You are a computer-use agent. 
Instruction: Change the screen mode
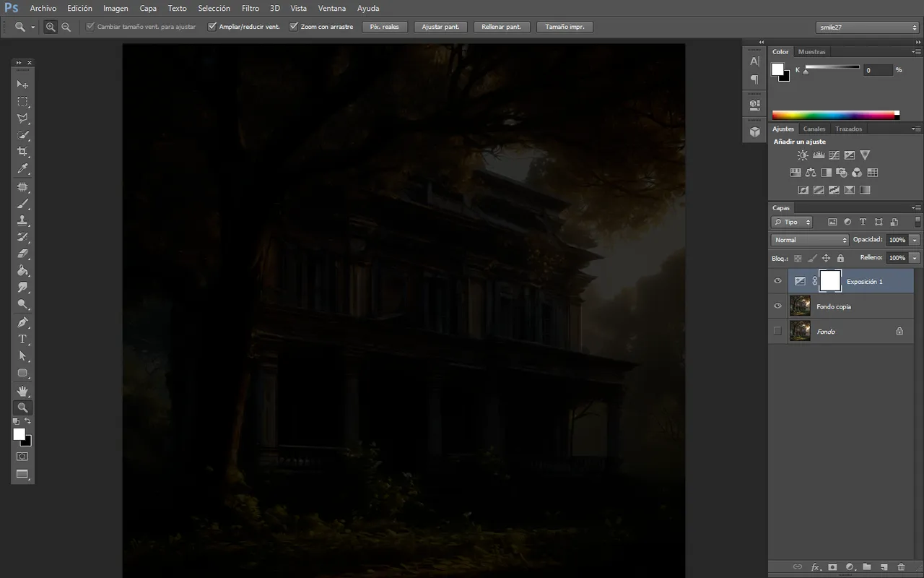(22, 475)
